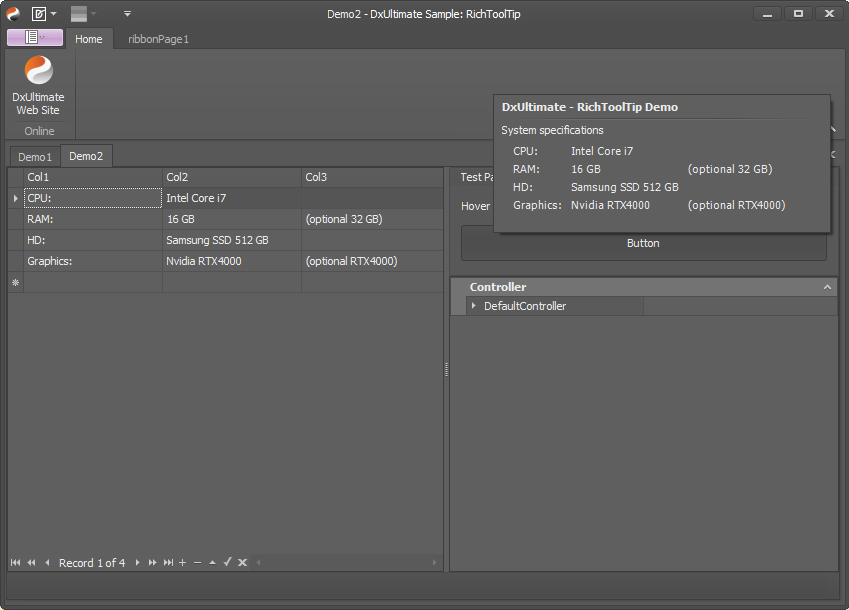The width and height of the screenshot is (849, 610).
Task: Click the edit record triangle icon in navigator
Action: tap(212, 562)
